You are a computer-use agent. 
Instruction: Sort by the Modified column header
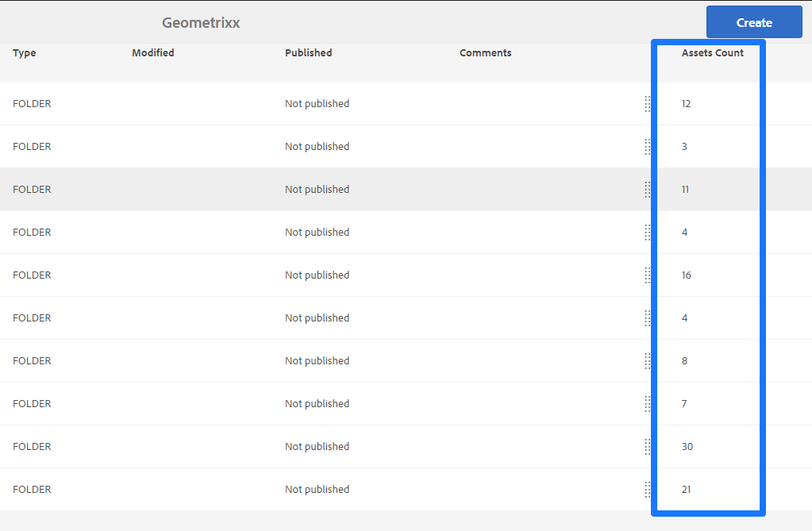coord(152,53)
